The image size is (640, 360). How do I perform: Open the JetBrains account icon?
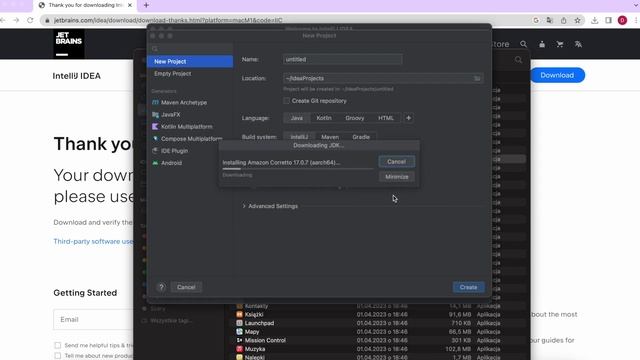[542, 44]
